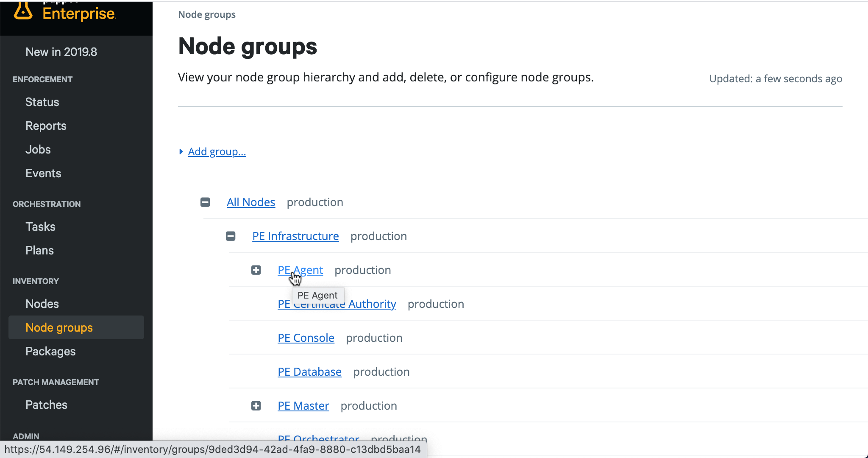Screen dimensions: 868x458
Task: Select Node groups in the sidebar
Action: (76, 327)
